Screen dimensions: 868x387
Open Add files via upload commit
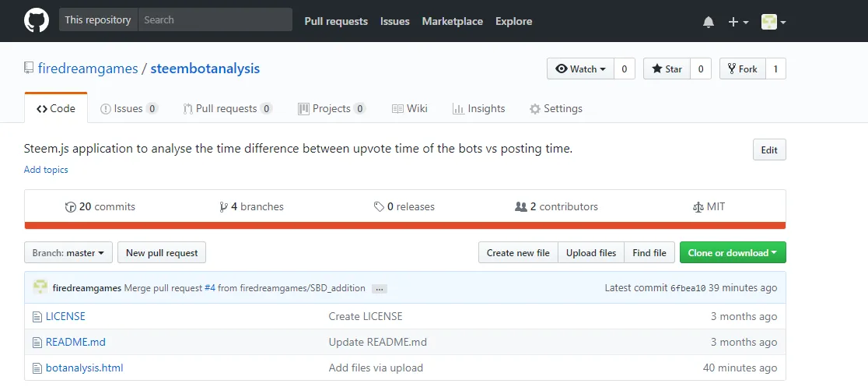pyautogui.click(x=376, y=368)
